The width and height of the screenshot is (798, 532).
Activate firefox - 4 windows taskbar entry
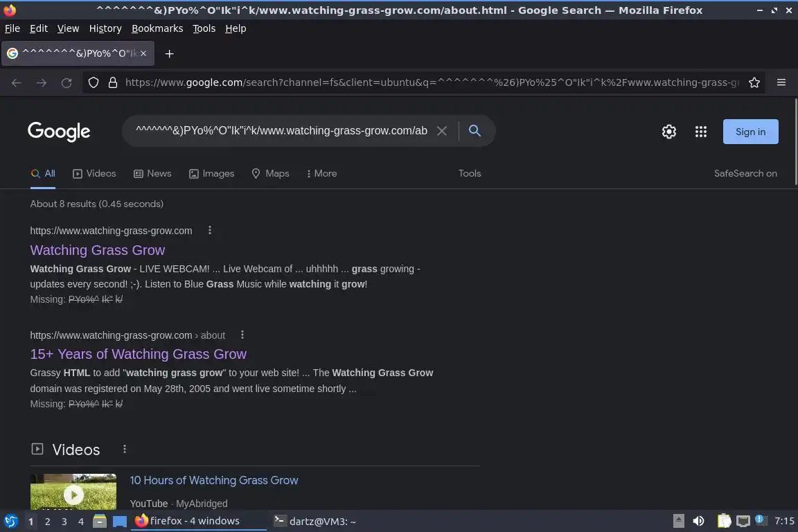coord(199,521)
